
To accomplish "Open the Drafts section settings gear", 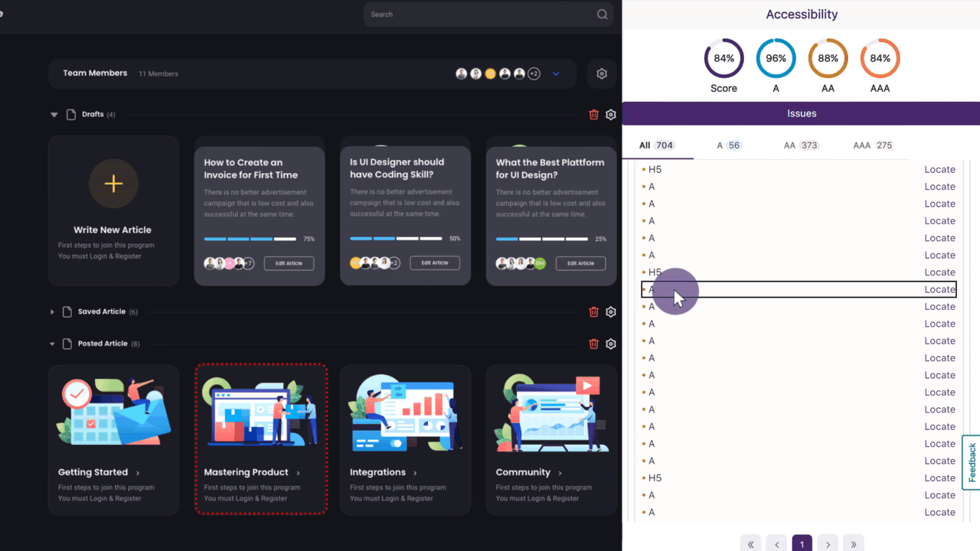I will click(x=610, y=114).
